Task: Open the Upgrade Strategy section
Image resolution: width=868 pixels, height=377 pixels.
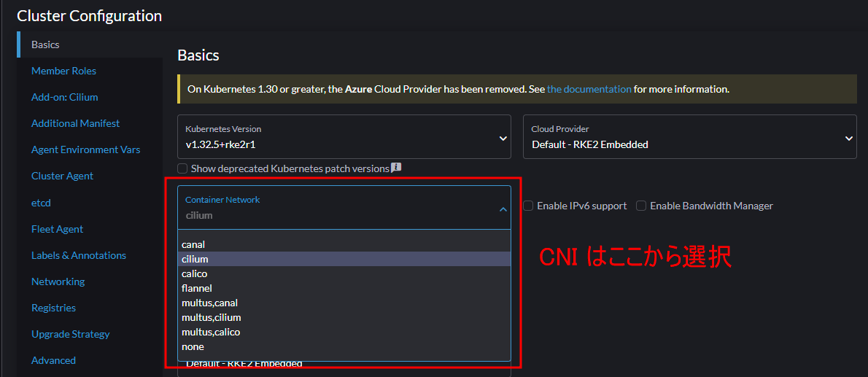Action: click(x=70, y=334)
